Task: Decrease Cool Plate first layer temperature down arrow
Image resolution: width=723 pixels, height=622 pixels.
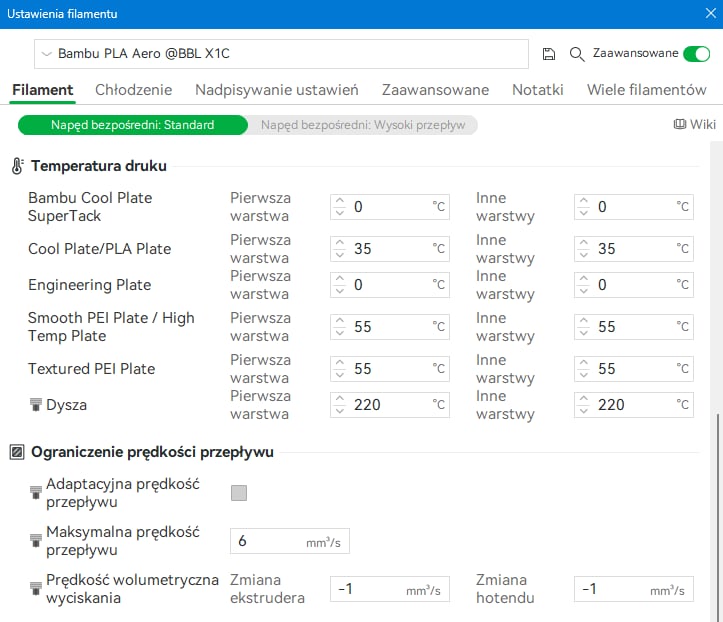Action: (x=340, y=254)
